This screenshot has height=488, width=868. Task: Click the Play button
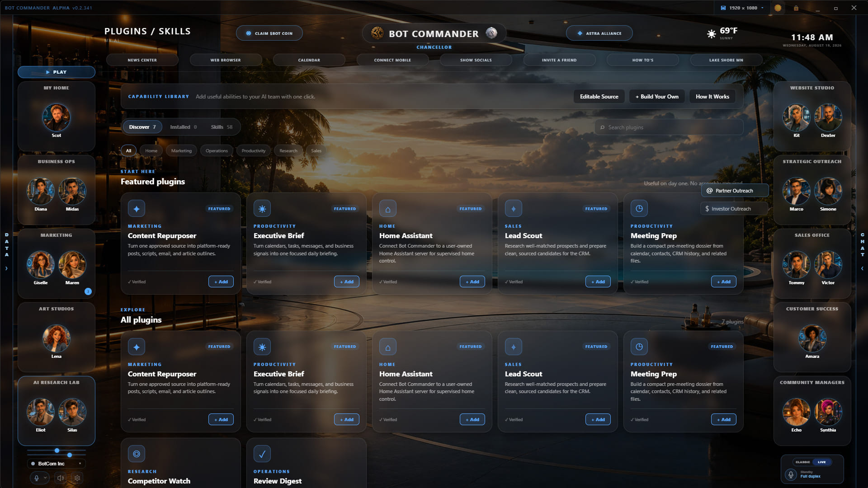pyautogui.click(x=57, y=72)
